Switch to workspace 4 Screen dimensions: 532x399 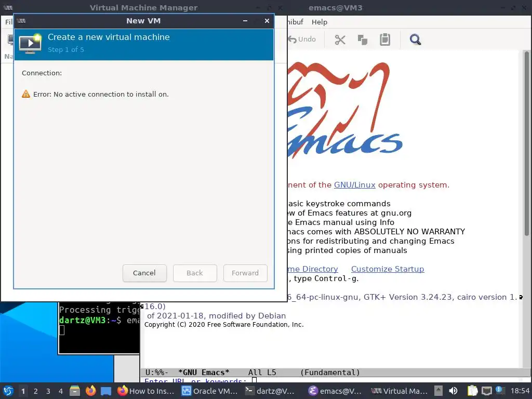pos(61,391)
